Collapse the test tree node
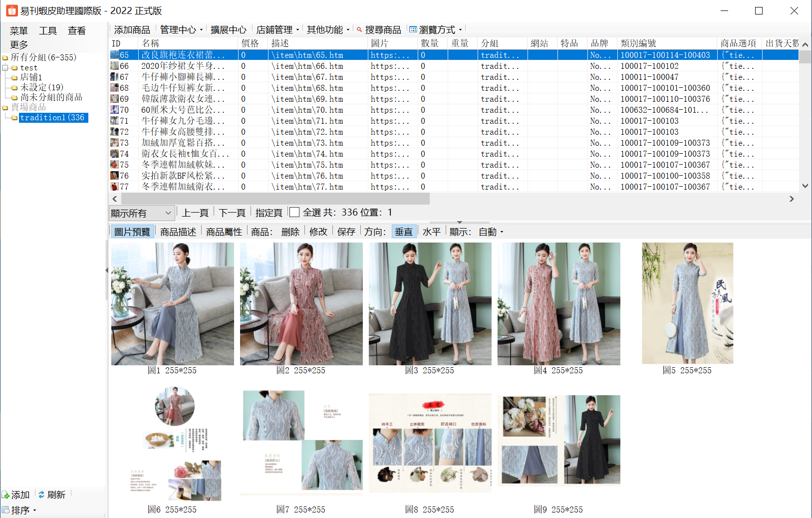Screen dimensions: 812x518 click(x=5, y=68)
